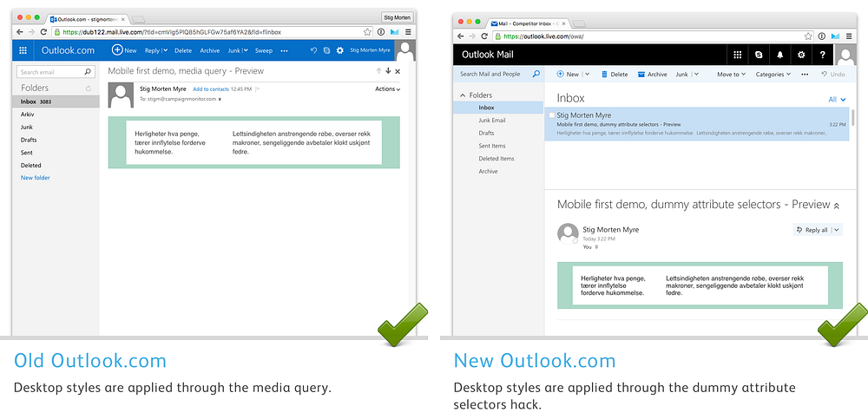Open Deleted Items folder in new Outlook Mail
This screenshot has height=419, width=868.
pyautogui.click(x=498, y=158)
